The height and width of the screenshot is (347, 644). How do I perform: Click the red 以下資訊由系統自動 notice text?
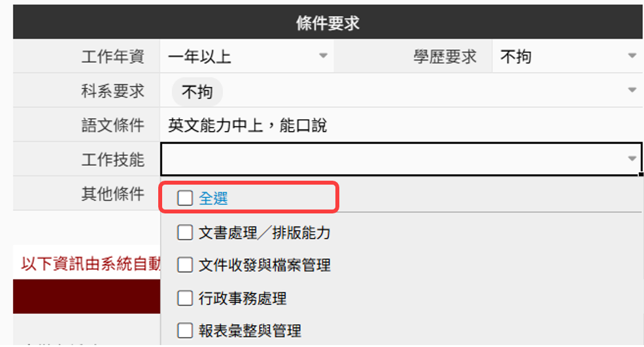[90, 263]
